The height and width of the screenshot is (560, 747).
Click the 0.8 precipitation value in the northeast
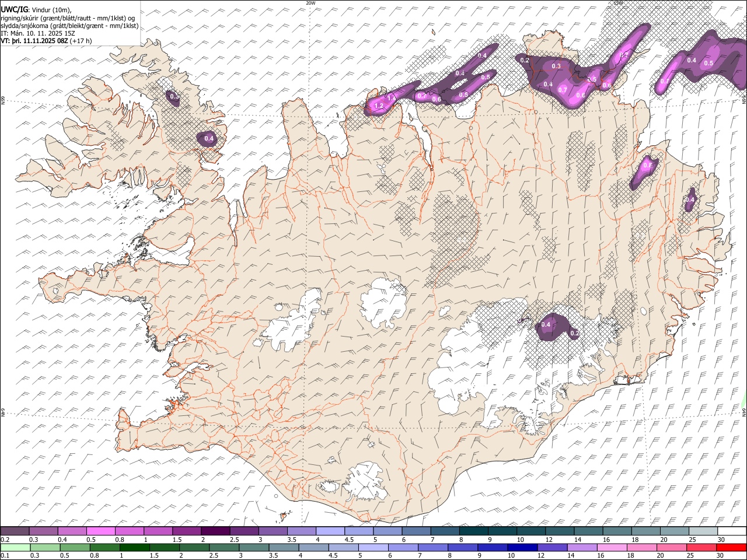[647, 165]
